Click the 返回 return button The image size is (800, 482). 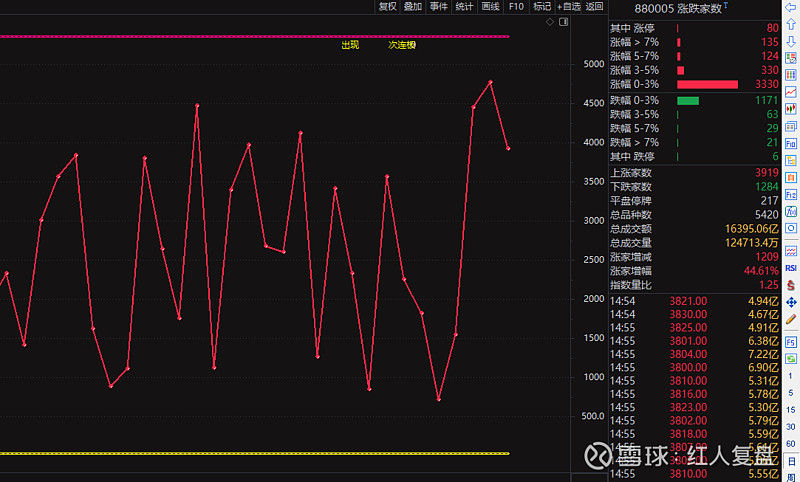[594, 6]
